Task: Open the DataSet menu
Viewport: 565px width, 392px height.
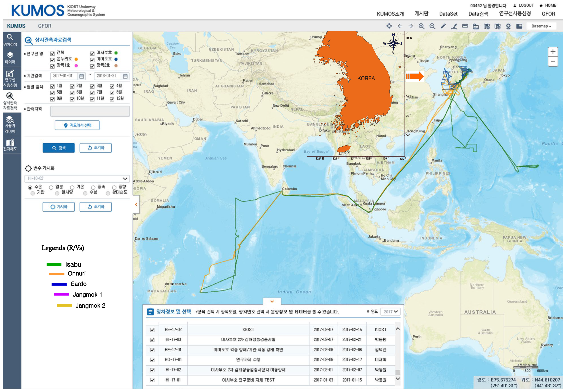Action: pos(448,14)
